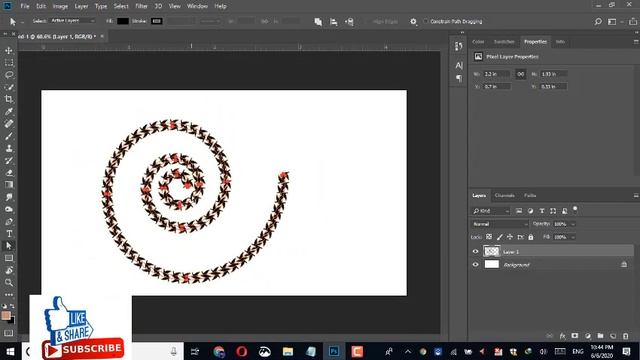Image resolution: width=640 pixels, height=360 pixels.
Task: Hide Layer 1 with its eye icon
Action: click(475, 251)
